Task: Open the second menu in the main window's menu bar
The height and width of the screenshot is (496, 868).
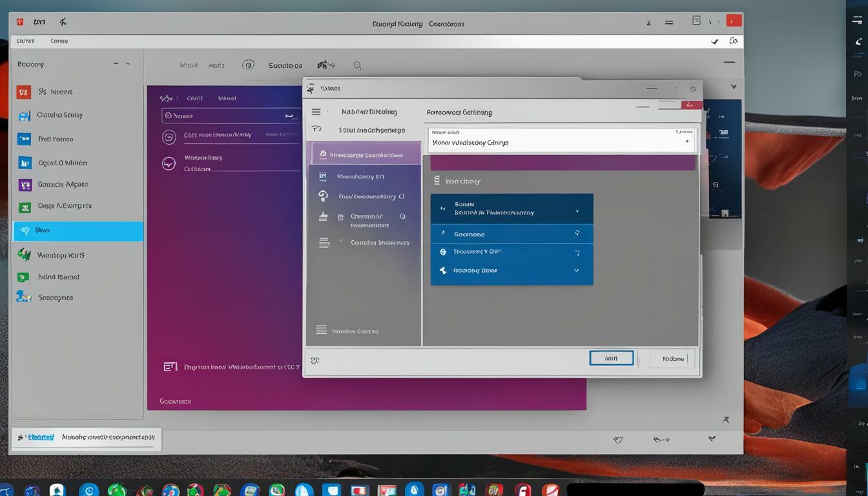Action: [59, 41]
